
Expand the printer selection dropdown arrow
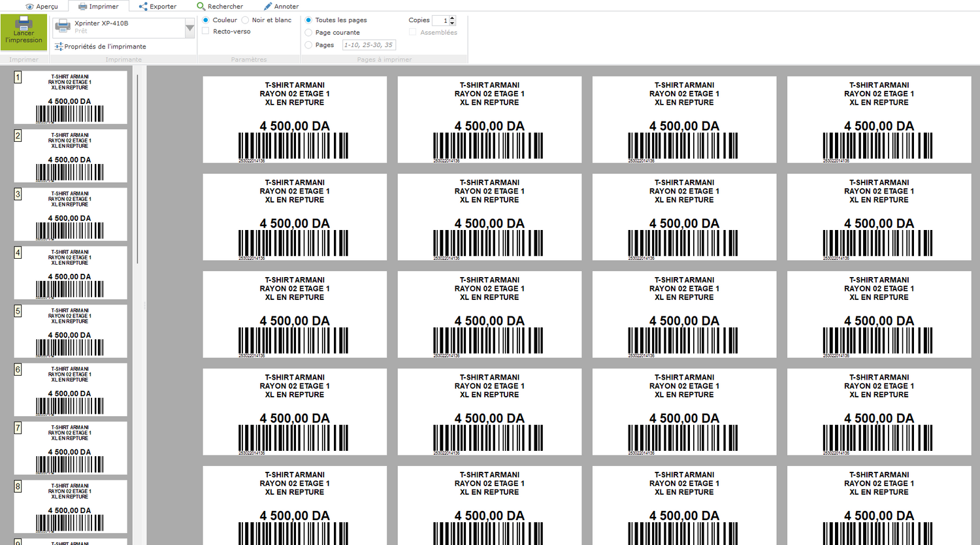[189, 28]
